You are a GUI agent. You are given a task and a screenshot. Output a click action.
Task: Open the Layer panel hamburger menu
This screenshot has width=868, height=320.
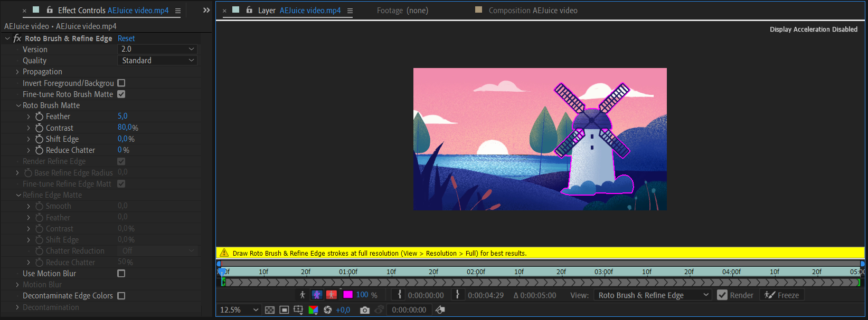(x=350, y=11)
